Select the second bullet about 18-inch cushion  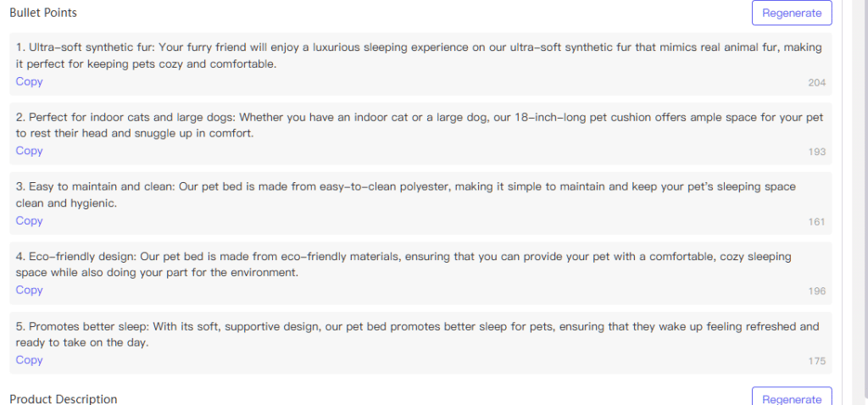[x=419, y=125]
